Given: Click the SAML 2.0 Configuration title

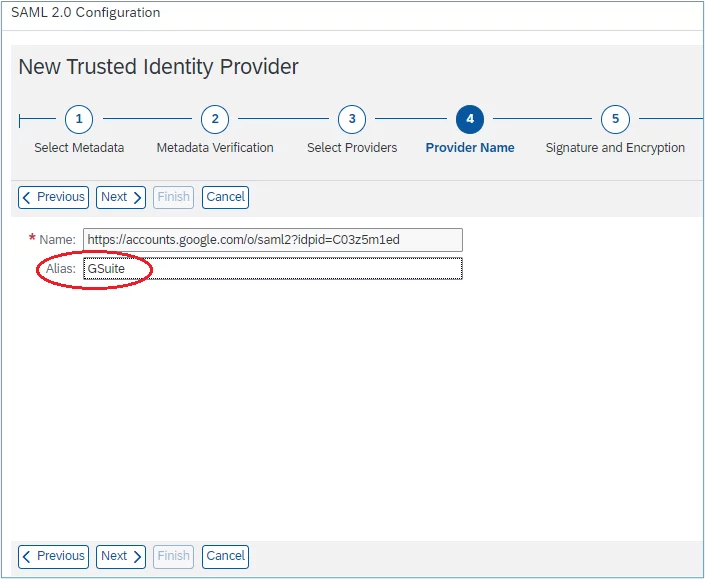Looking at the screenshot, I should 85,13.
